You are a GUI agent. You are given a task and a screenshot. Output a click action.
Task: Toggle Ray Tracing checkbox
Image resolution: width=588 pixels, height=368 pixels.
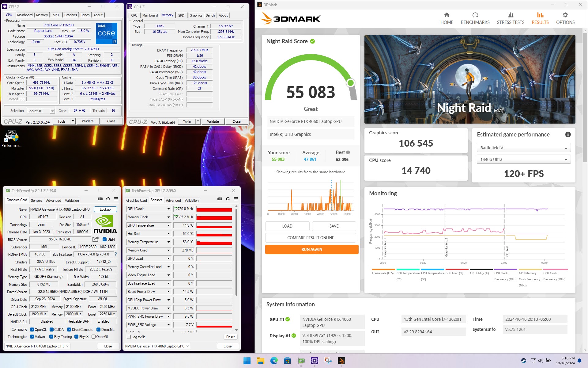tap(51, 337)
